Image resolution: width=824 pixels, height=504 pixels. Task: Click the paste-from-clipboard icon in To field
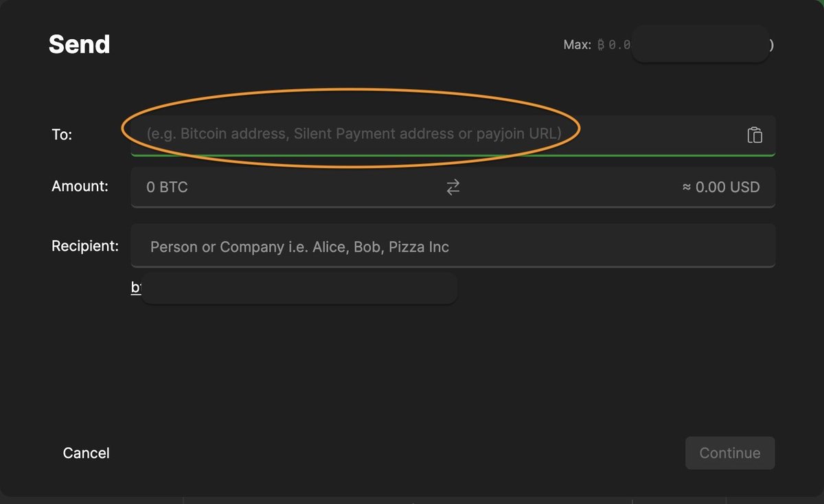tap(755, 135)
